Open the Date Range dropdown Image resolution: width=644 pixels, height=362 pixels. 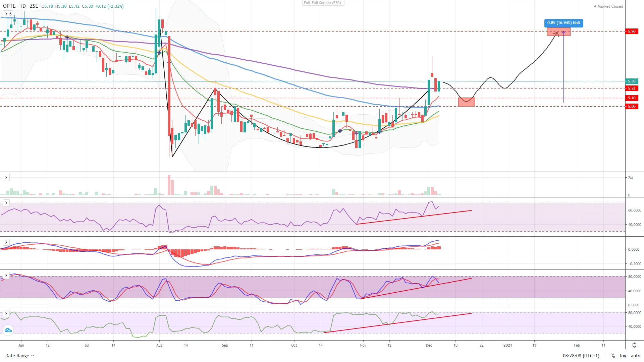(x=19, y=356)
